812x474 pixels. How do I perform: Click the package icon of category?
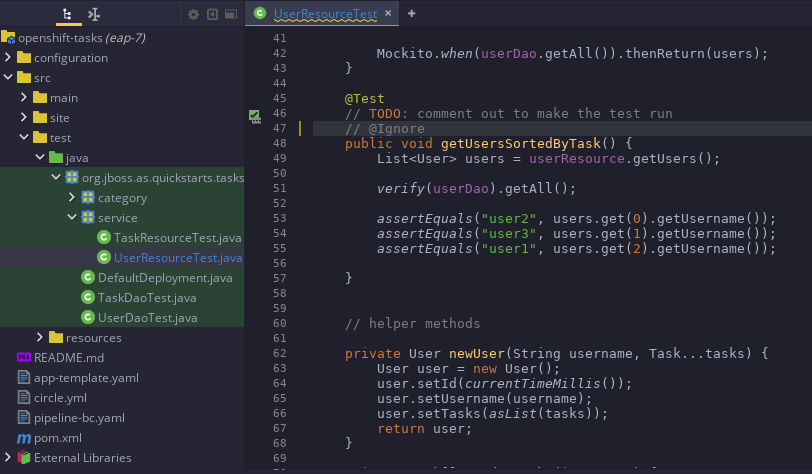coord(88,197)
